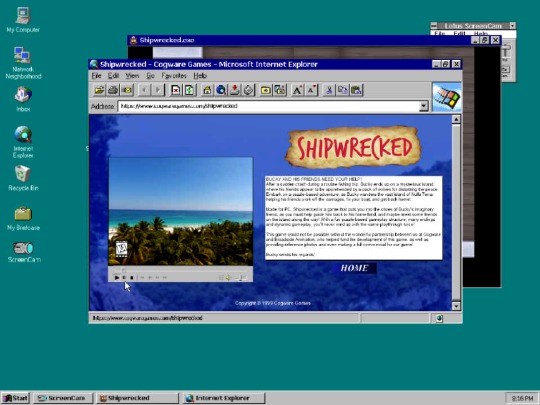Refresh the page with Refresh icon
The height and width of the screenshot is (405, 540).
click(189, 90)
